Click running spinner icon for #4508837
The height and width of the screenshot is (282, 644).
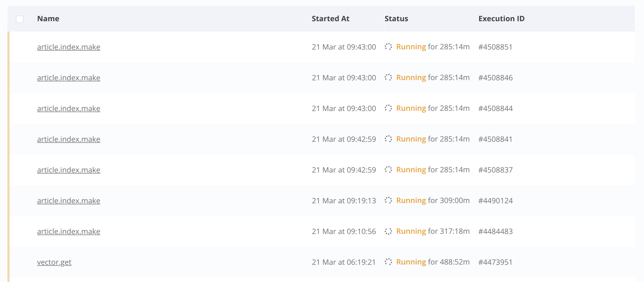pos(388,170)
